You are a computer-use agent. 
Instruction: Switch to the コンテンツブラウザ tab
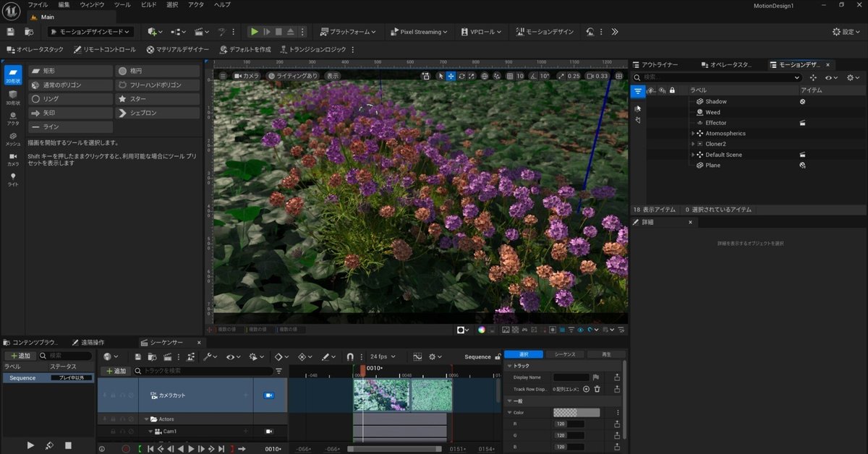30,342
